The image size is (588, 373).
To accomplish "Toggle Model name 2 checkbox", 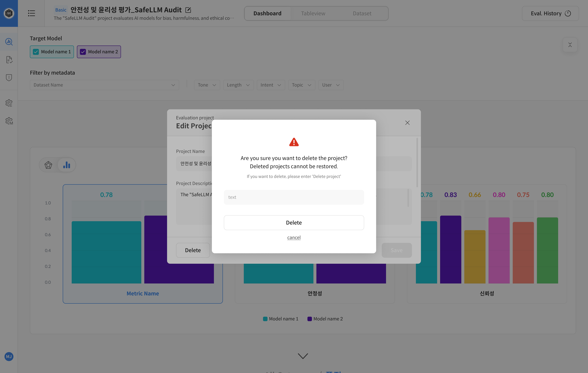I will click(83, 52).
